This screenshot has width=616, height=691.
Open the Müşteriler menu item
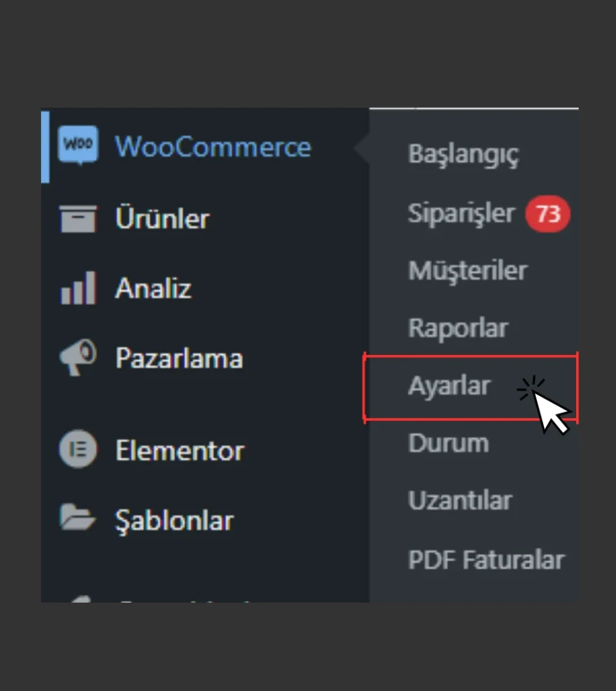pos(468,270)
